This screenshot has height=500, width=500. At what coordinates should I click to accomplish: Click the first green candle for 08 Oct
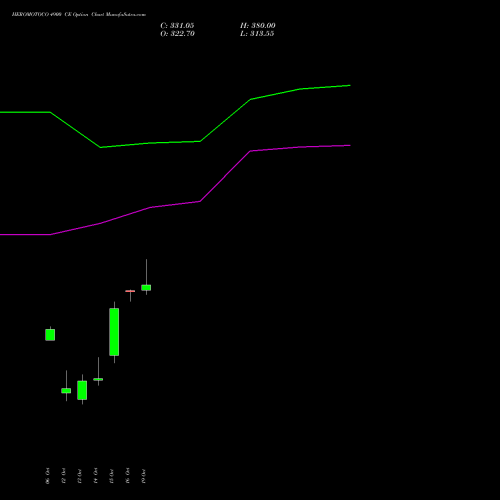click(50, 335)
